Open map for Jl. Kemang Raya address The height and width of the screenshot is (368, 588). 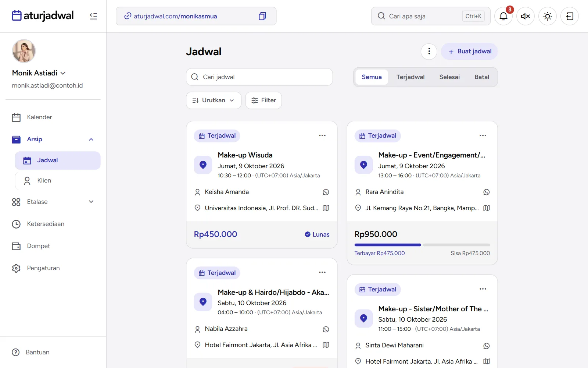[x=487, y=208]
